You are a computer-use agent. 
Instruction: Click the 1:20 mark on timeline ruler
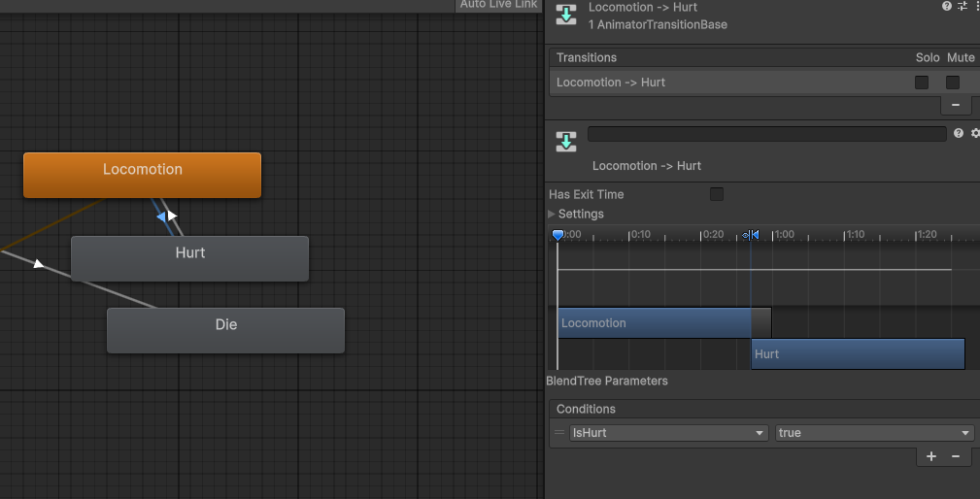pyautogui.click(x=927, y=235)
